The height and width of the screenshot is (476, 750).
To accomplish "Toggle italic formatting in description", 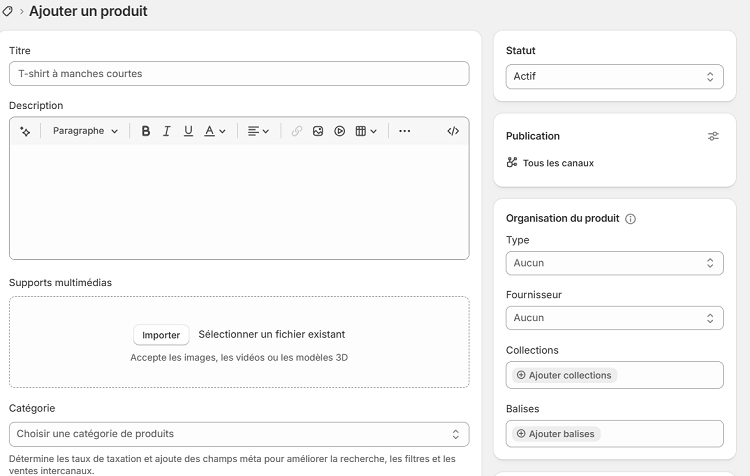I will coord(166,131).
